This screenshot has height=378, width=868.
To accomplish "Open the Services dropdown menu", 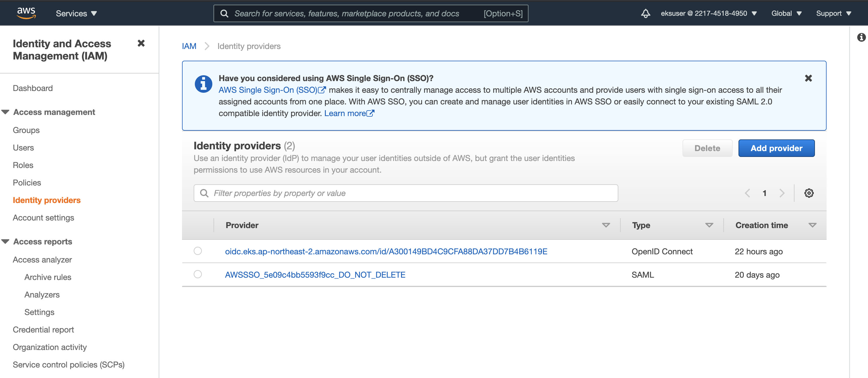I will point(76,13).
